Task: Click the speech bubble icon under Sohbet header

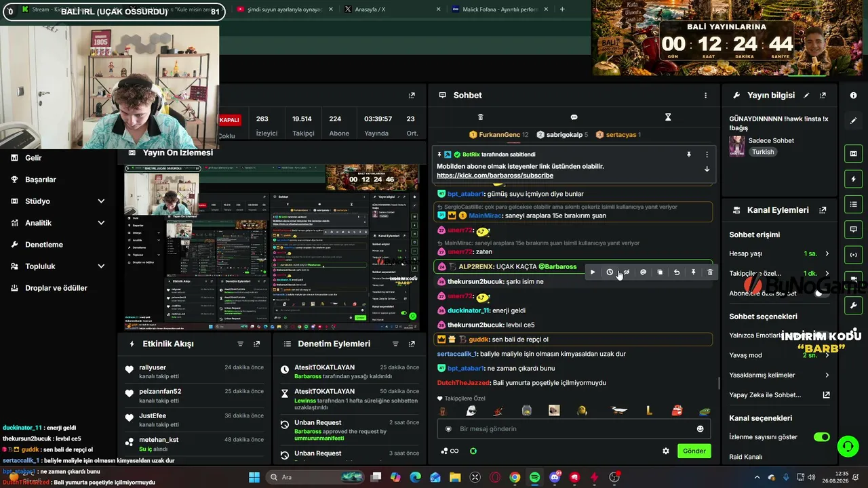Action: tap(574, 117)
